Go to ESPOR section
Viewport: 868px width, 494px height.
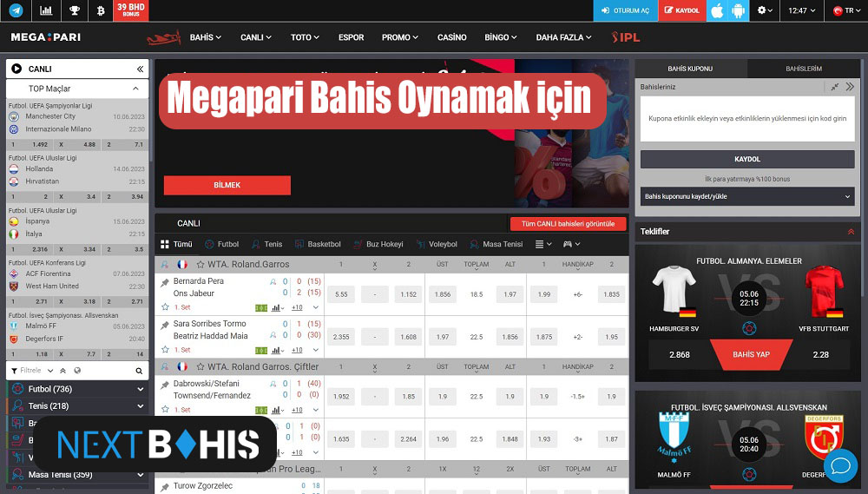351,37
